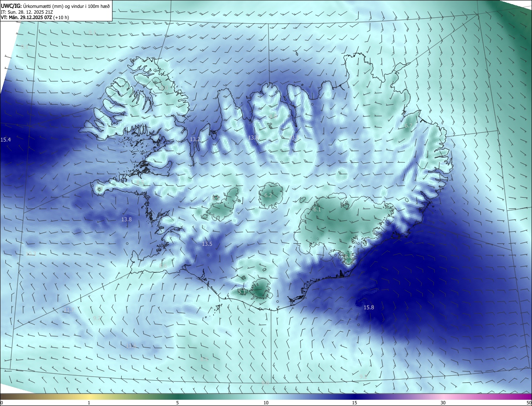
Task: Click the 6.2 value label on the glacier
Action: click(x=268, y=195)
